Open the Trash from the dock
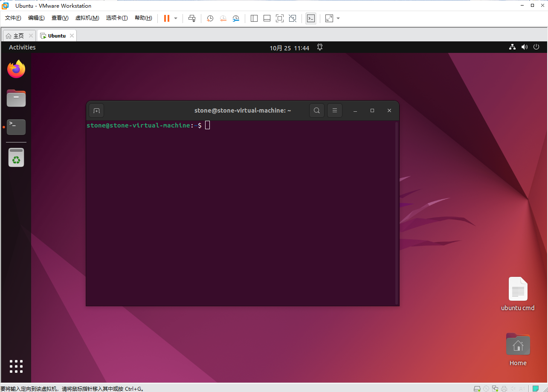548x392 pixels. [16, 157]
